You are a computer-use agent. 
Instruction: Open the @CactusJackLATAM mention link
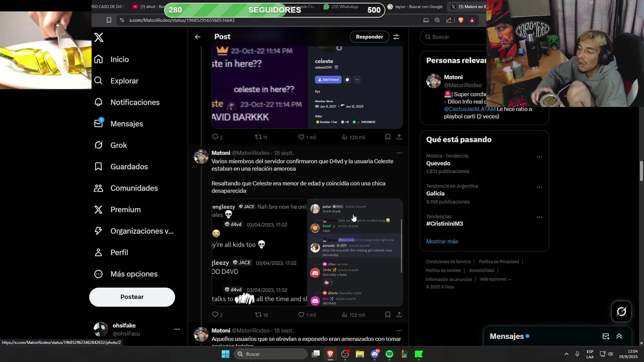[x=470, y=109]
